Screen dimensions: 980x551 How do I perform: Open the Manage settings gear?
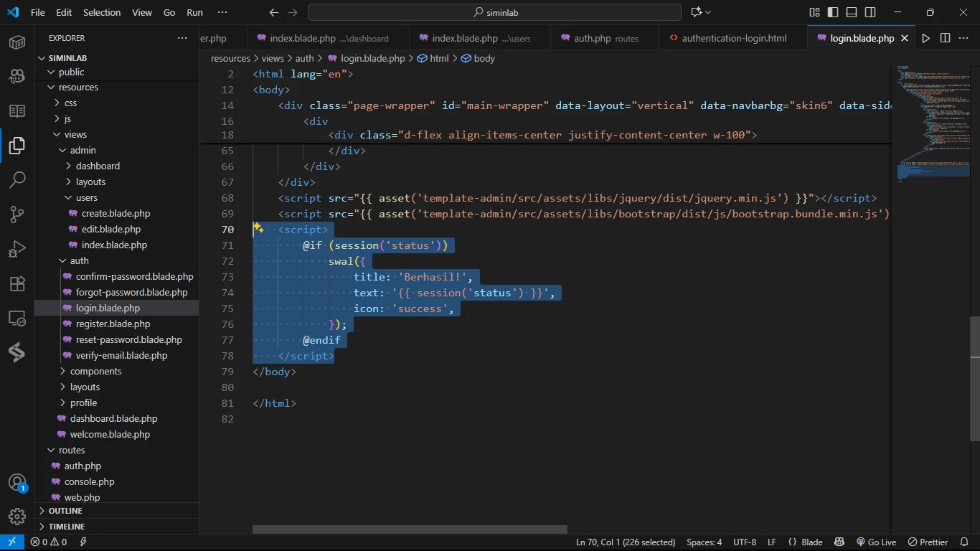coord(17,517)
